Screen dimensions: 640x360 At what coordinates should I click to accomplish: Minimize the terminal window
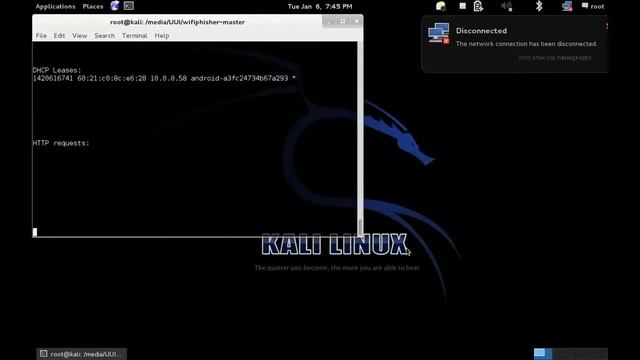click(x=329, y=21)
